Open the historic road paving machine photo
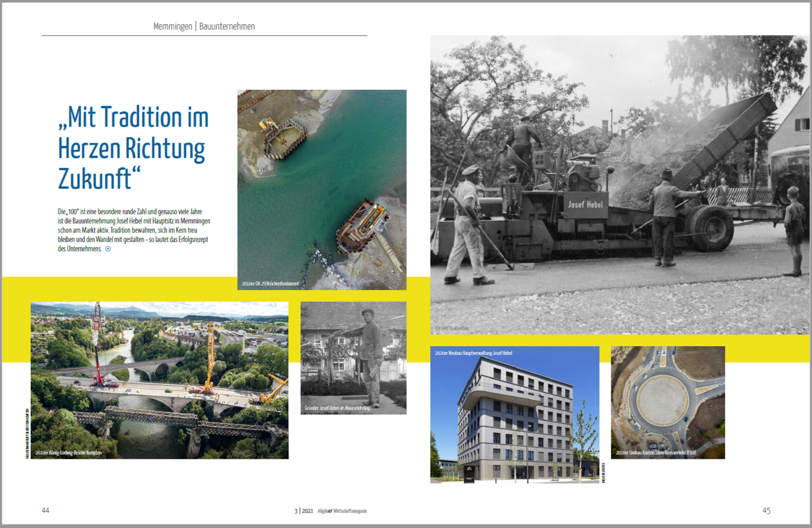Image resolution: width=812 pixels, height=528 pixels. [620, 185]
